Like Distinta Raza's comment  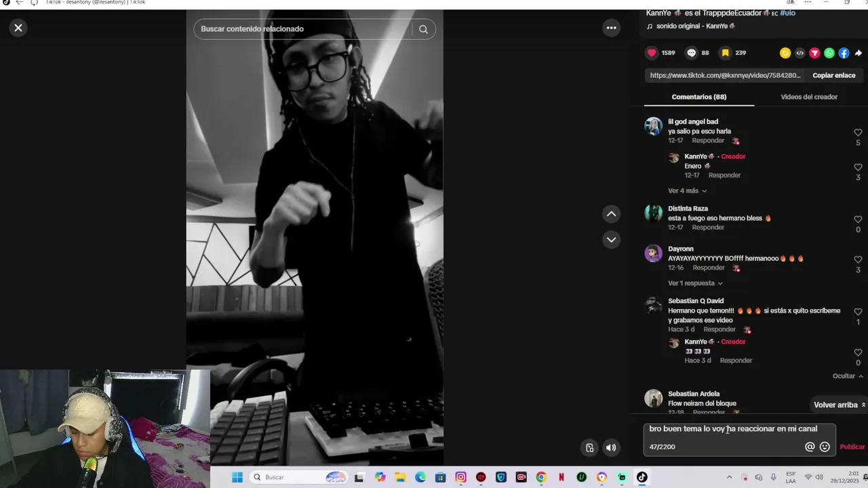[x=858, y=220]
